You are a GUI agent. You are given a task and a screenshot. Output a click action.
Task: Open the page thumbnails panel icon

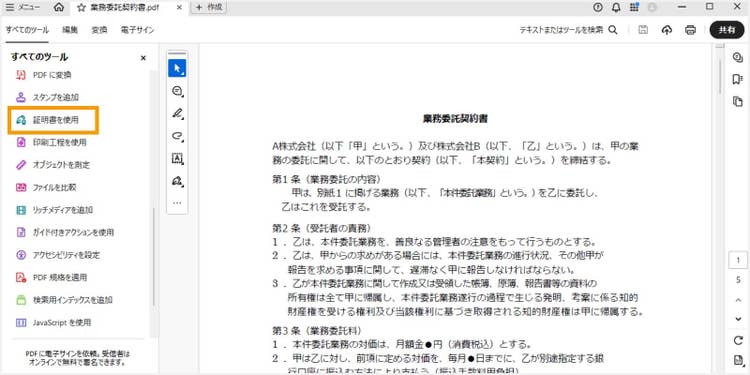coord(738,101)
